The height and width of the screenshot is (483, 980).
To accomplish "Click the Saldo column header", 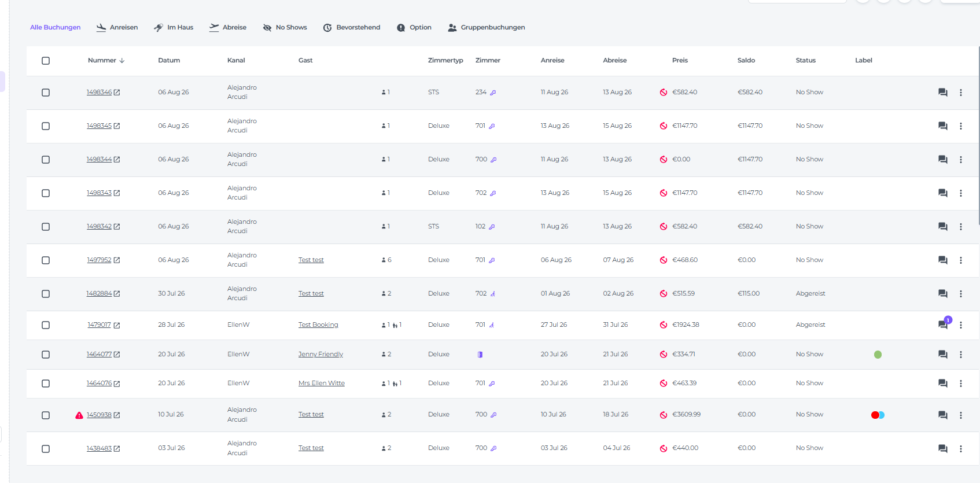I will (x=746, y=60).
